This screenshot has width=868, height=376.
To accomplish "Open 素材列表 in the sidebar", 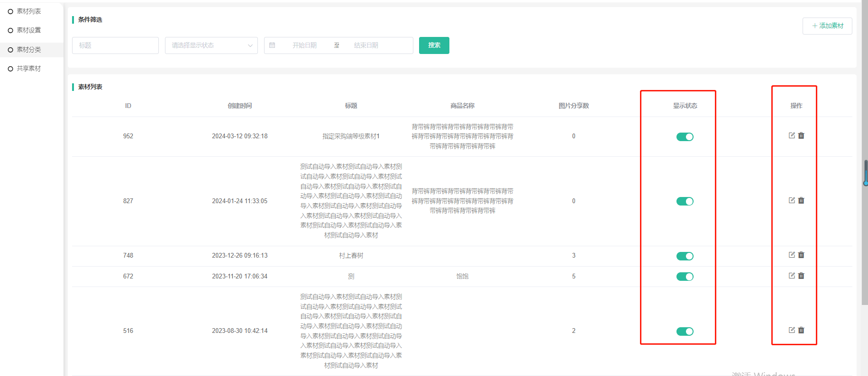I will pos(29,11).
